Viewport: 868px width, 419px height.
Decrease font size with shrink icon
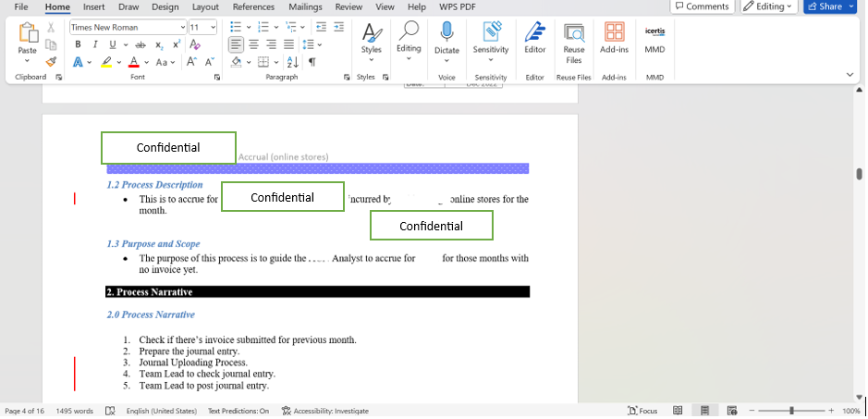[209, 62]
